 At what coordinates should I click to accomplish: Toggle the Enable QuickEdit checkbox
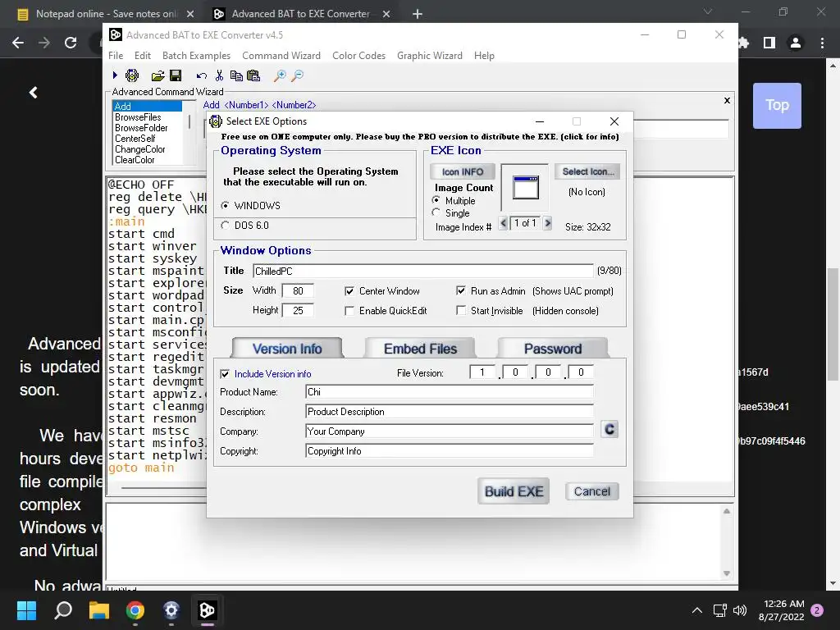point(349,311)
